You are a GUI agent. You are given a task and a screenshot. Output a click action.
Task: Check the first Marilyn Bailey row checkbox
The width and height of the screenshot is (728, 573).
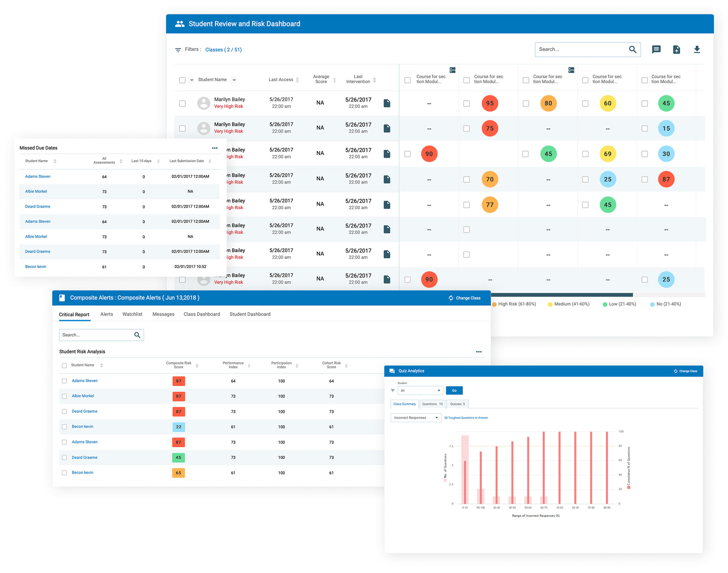[182, 103]
